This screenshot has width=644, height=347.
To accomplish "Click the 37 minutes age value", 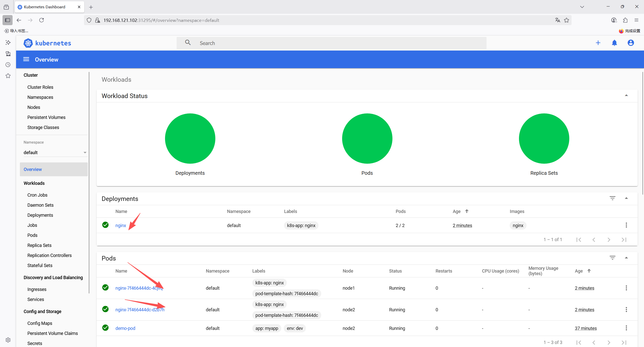I will click(x=586, y=328).
